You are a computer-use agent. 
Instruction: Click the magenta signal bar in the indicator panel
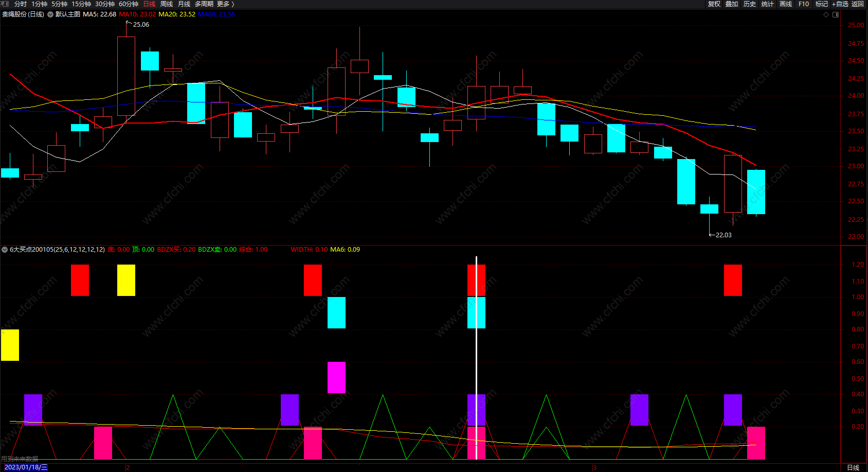tap(336, 377)
